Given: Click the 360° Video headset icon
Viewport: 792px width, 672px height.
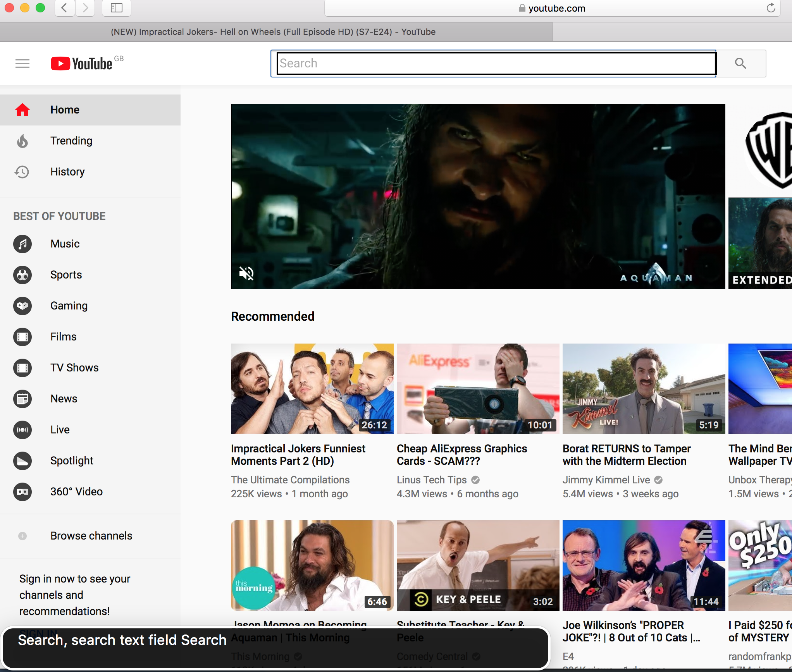Looking at the screenshot, I should [x=22, y=492].
